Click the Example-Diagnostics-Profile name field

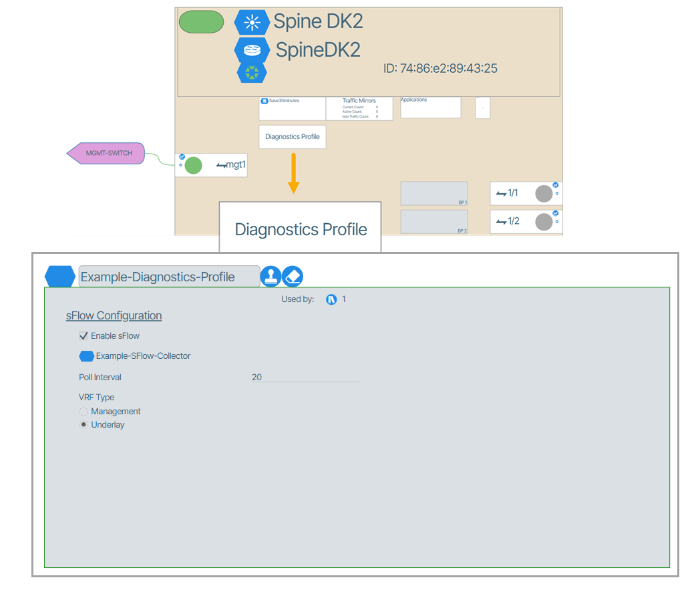pos(169,277)
